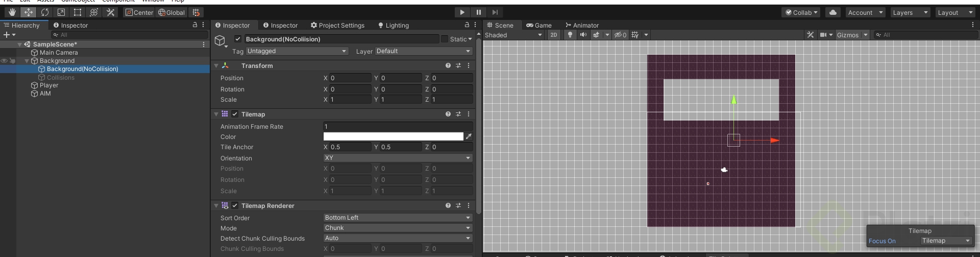Open the Focus On Tilemap dropdown

pyautogui.click(x=946, y=241)
